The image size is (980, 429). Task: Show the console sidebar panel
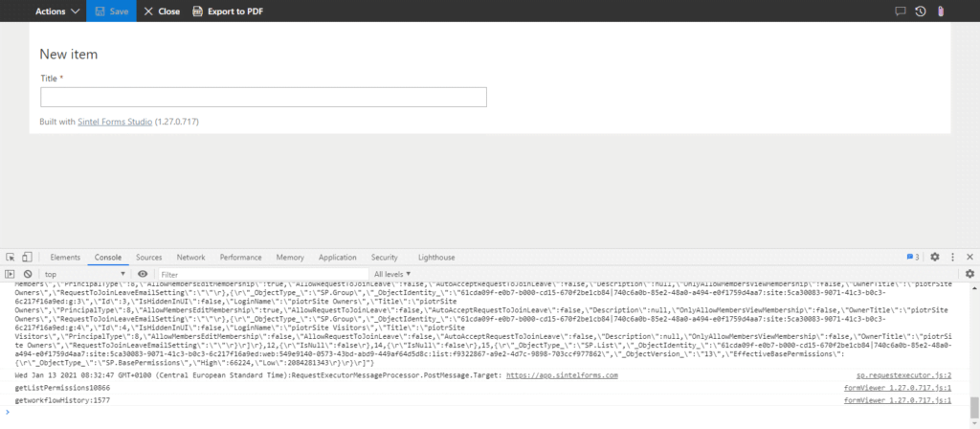coord(11,274)
